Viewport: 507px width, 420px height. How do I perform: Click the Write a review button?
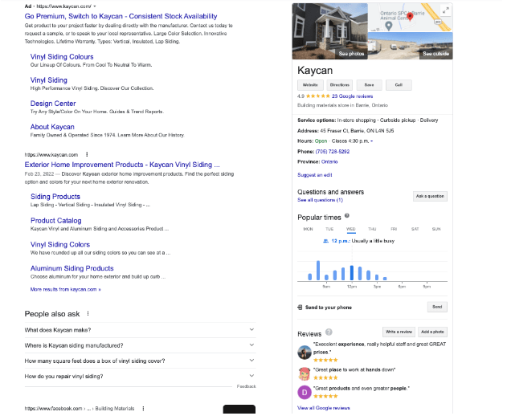[x=399, y=332]
